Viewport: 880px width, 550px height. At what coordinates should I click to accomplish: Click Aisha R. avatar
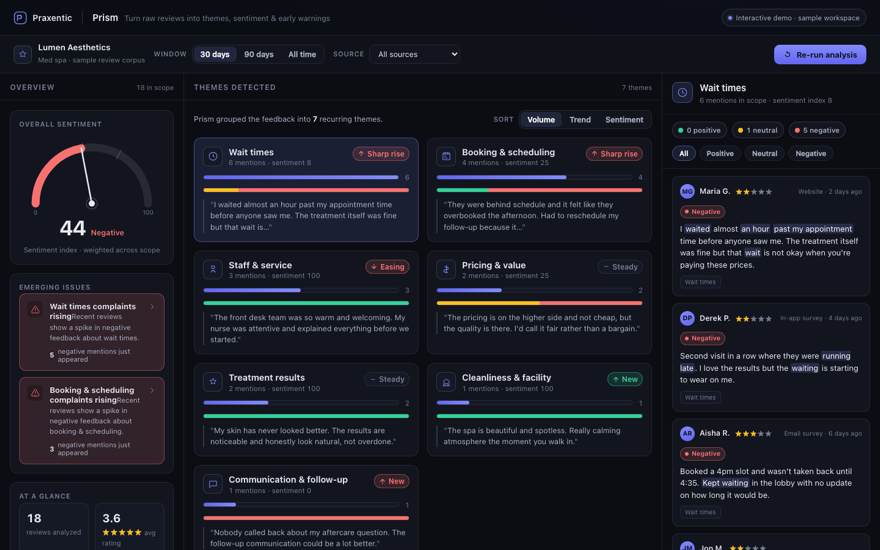point(687,433)
